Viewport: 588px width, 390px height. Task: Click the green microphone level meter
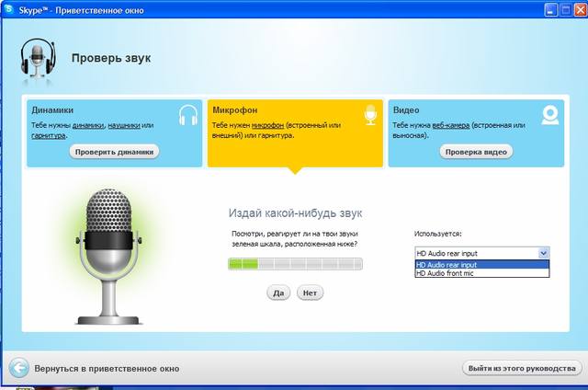pos(295,264)
